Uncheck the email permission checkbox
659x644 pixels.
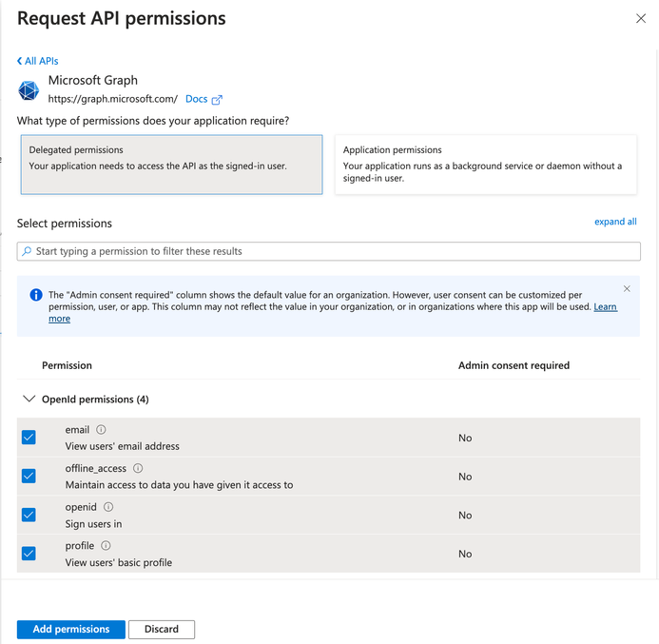pyautogui.click(x=29, y=438)
